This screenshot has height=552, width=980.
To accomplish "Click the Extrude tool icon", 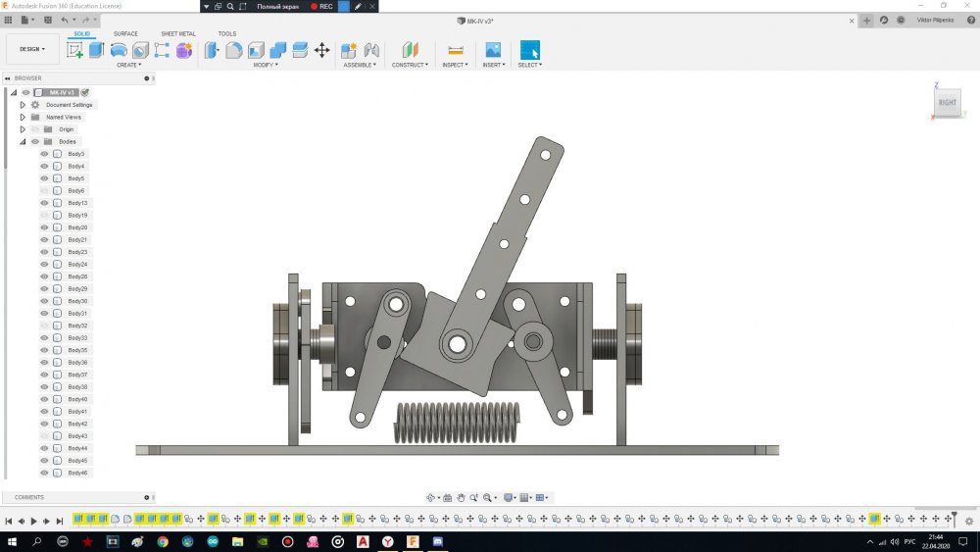I will (97, 50).
